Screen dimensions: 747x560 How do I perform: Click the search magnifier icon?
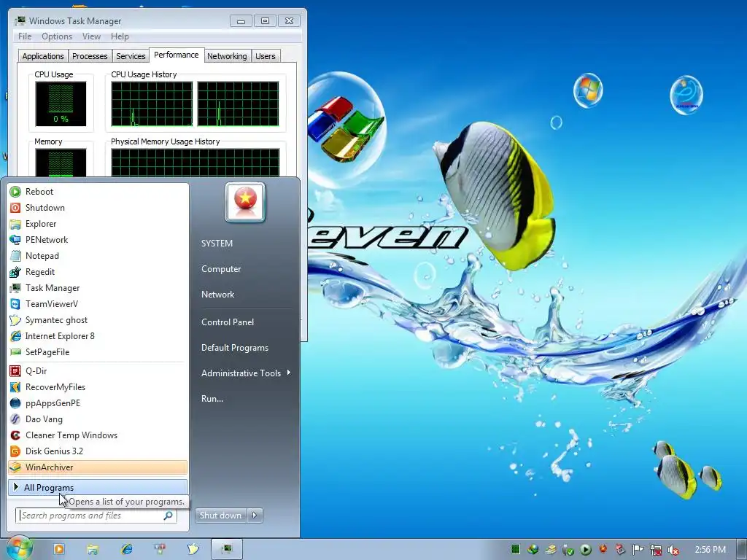coord(169,516)
